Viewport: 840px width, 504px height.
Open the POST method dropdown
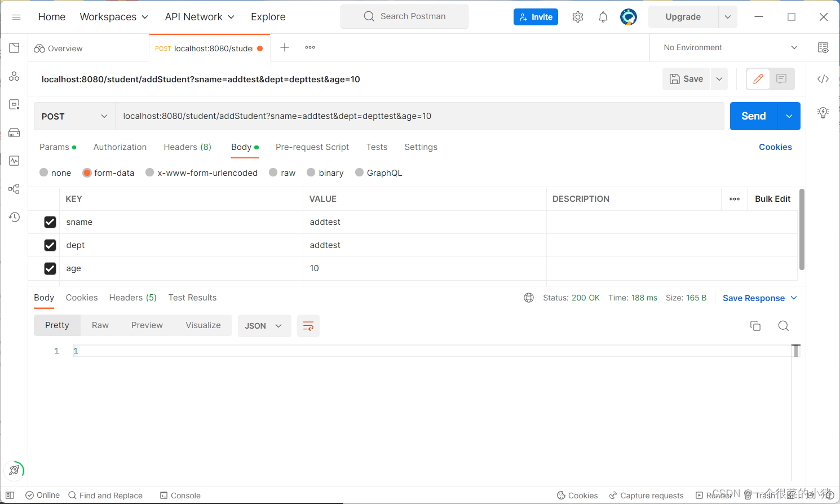pyautogui.click(x=74, y=116)
